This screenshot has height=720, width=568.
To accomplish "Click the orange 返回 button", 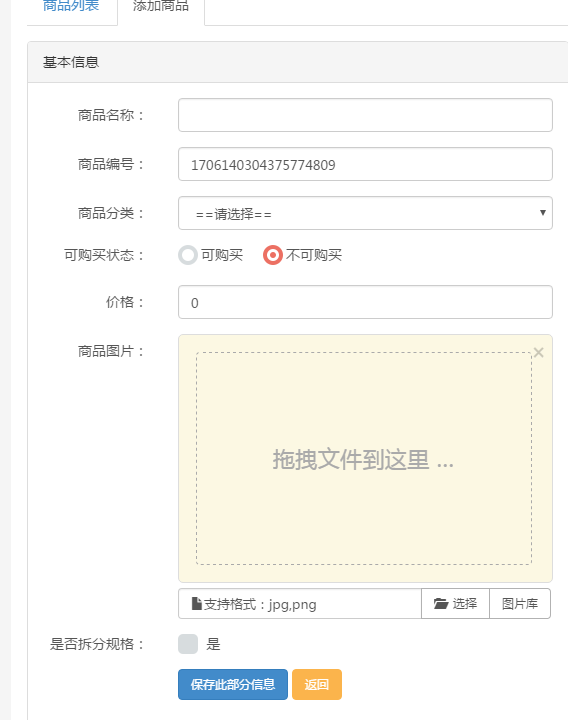I will point(317,684).
